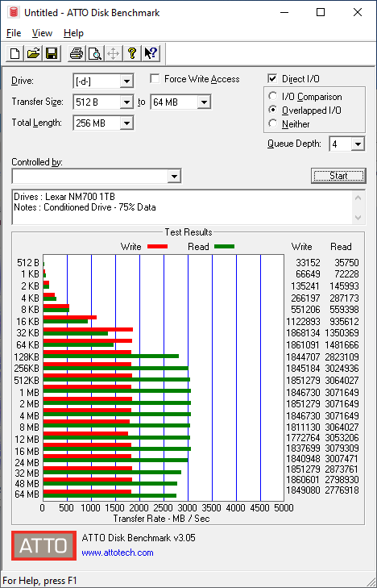Print results using the printer icon

77,53
